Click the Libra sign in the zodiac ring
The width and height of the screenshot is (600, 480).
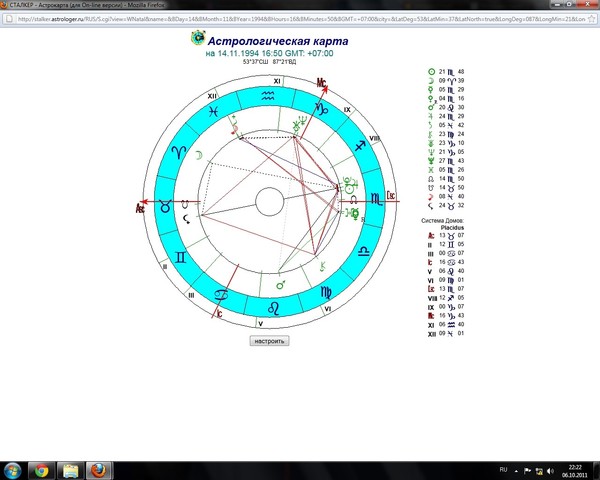tap(363, 251)
